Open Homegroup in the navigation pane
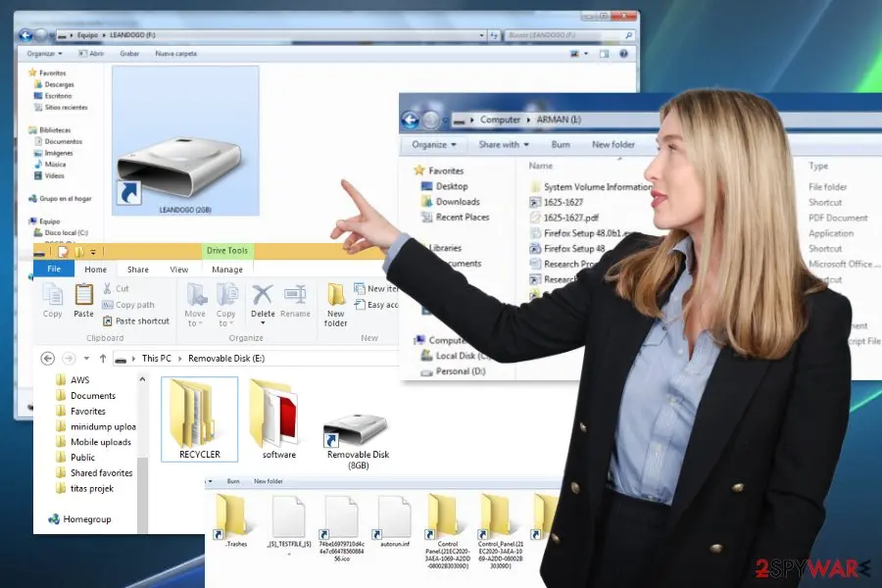Screen dimensions: 882x588 click(80, 519)
